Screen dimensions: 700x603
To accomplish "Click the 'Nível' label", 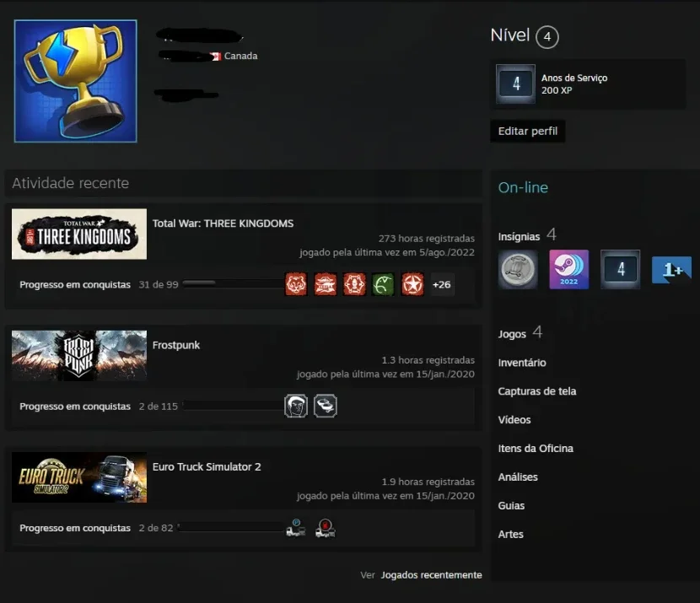I will coord(510,35).
